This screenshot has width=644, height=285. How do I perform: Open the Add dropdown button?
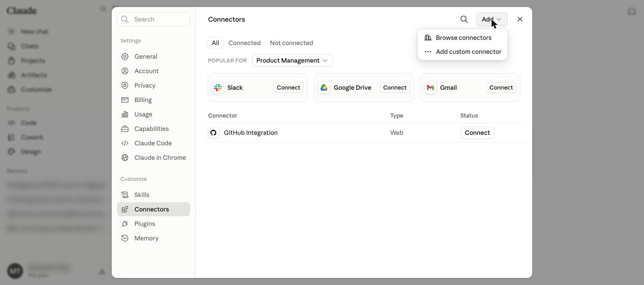pyautogui.click(x=492, y=19)
